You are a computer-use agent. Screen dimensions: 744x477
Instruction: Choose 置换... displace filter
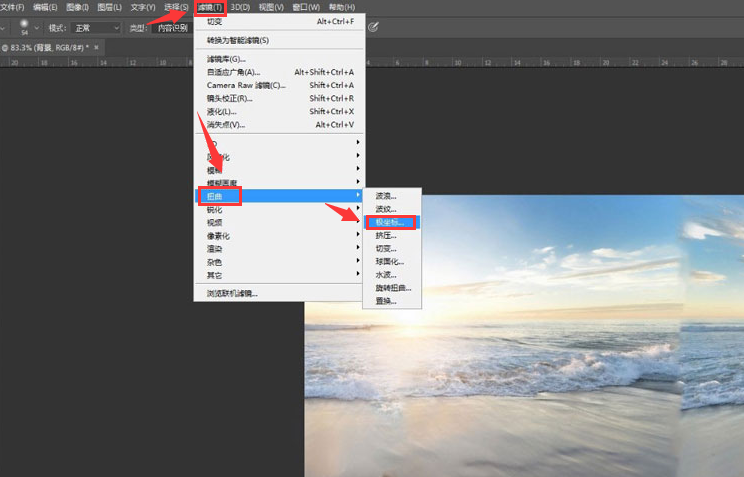coord(392,301)
